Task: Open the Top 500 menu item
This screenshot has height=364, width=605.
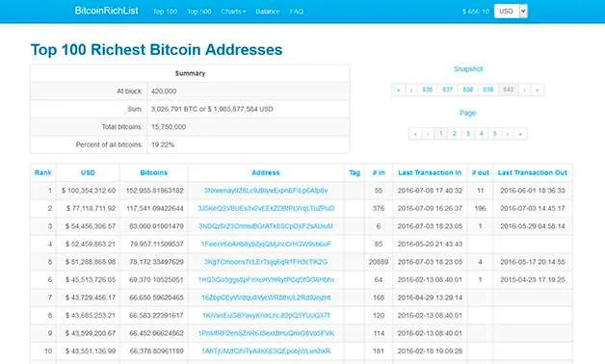Action: click(199, 12)
